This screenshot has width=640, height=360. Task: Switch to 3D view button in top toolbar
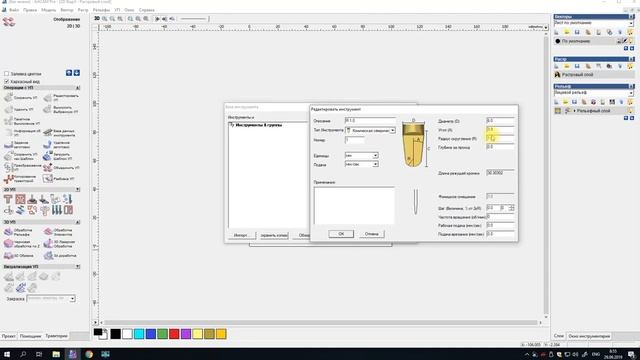point(97,18)
